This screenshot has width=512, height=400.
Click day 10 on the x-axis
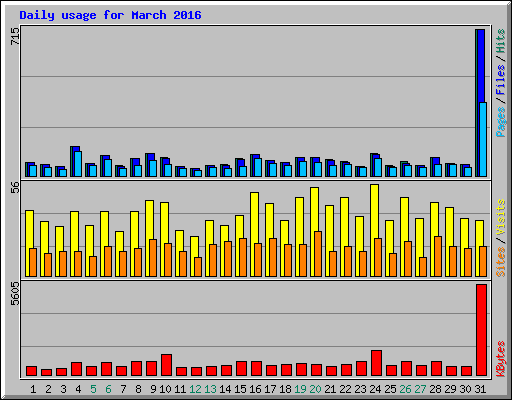165,389
